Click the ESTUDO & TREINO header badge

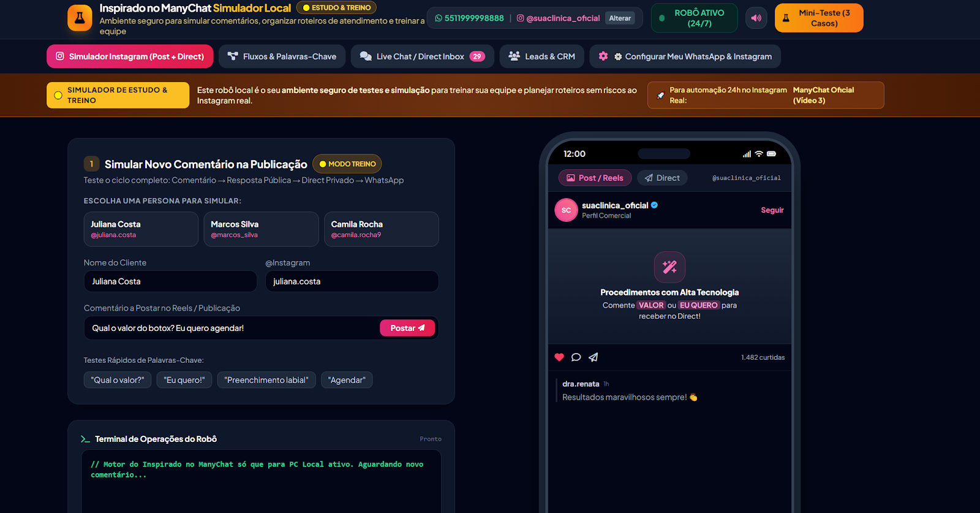coord(336,8)
